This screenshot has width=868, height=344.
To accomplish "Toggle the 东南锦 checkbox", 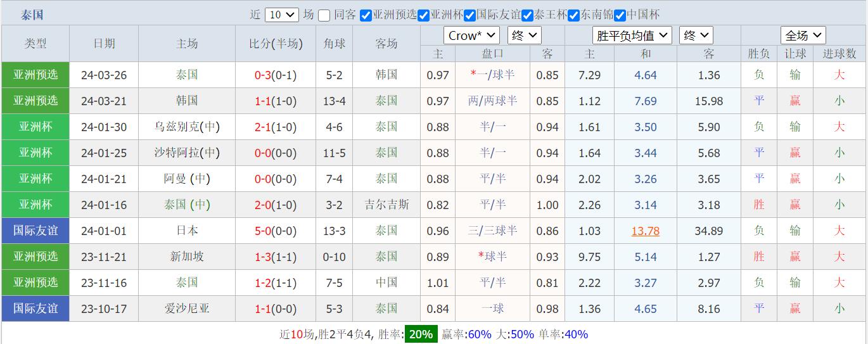I will pyautogui.click(x=573, y=15).
